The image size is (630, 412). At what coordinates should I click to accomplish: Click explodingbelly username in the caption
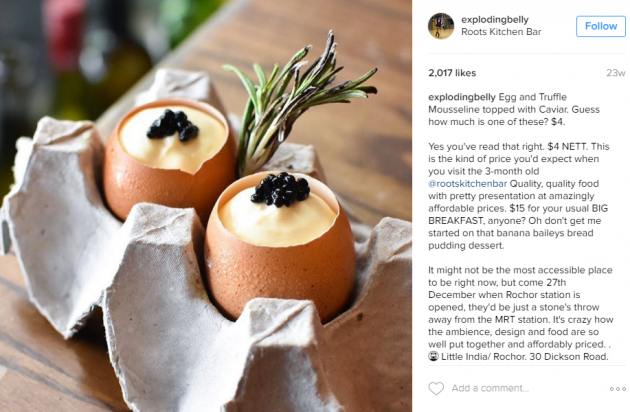point(462,97)
